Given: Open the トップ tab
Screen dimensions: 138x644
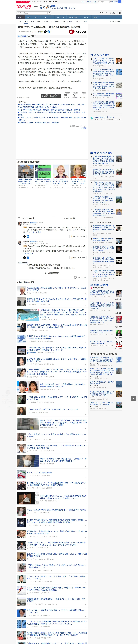Looking at the screenshot, I should coord(20,17).
